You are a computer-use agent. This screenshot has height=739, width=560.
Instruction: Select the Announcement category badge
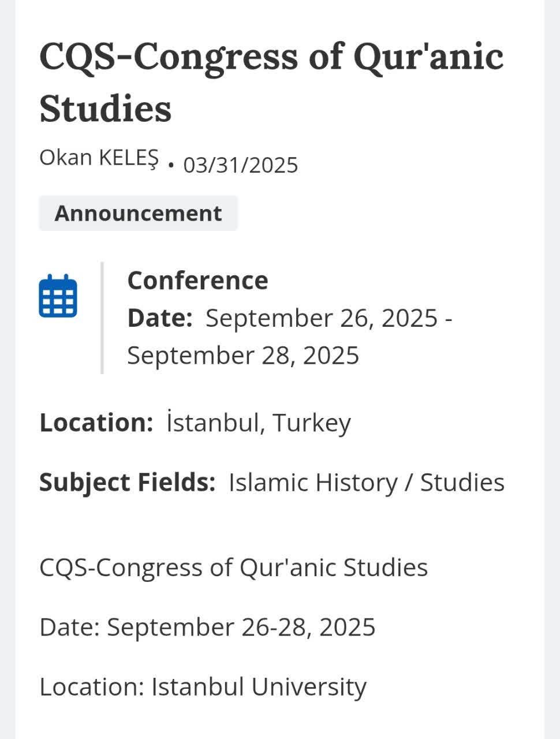(x=138, y=213)
